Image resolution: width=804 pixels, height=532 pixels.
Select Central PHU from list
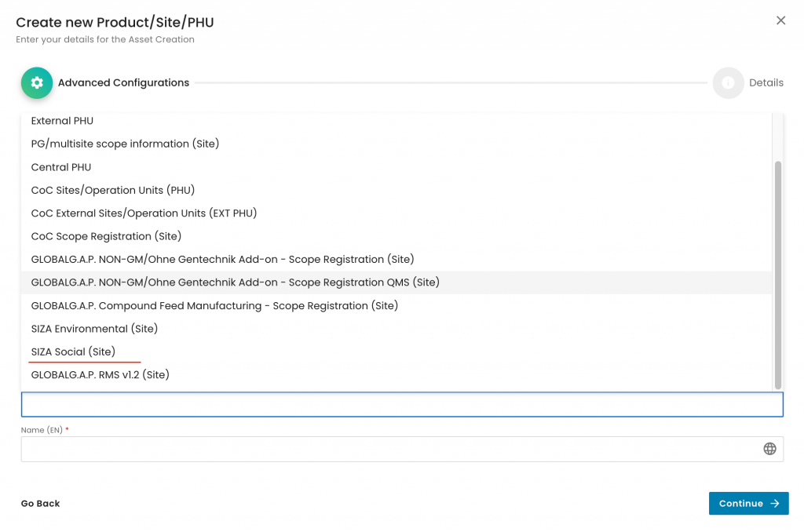click(61, 167)
